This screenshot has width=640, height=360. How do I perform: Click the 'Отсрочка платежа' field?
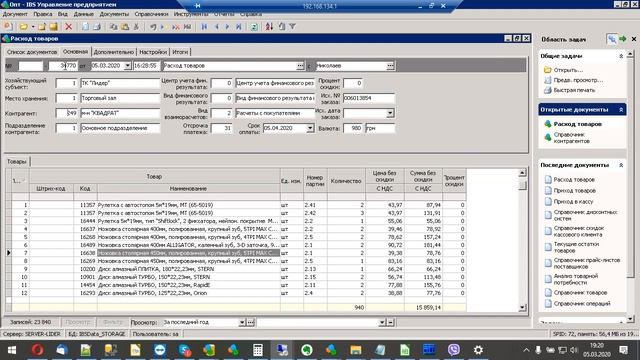221,128
